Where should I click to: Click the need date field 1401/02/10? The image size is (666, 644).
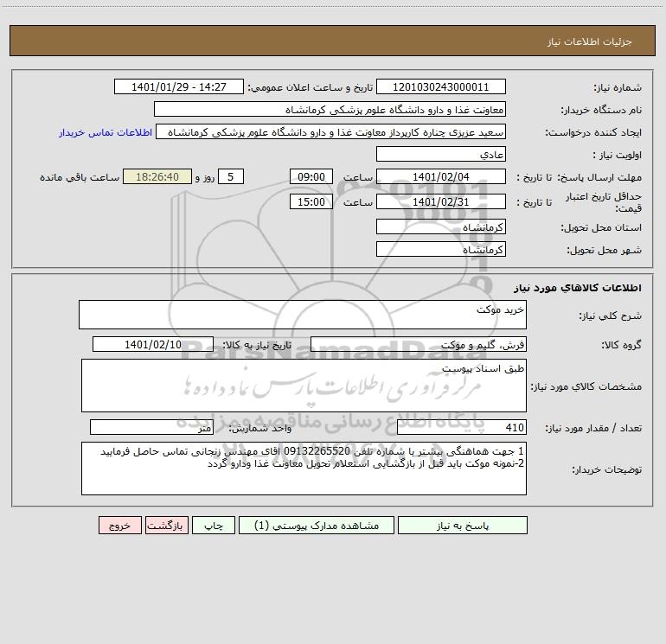tap(153, 344)
